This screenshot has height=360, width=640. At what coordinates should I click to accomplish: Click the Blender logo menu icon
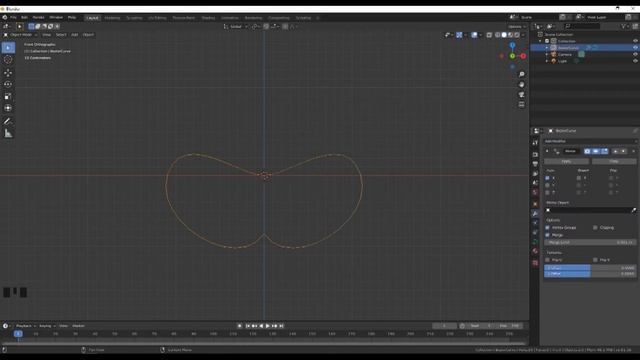coord(4,18)
